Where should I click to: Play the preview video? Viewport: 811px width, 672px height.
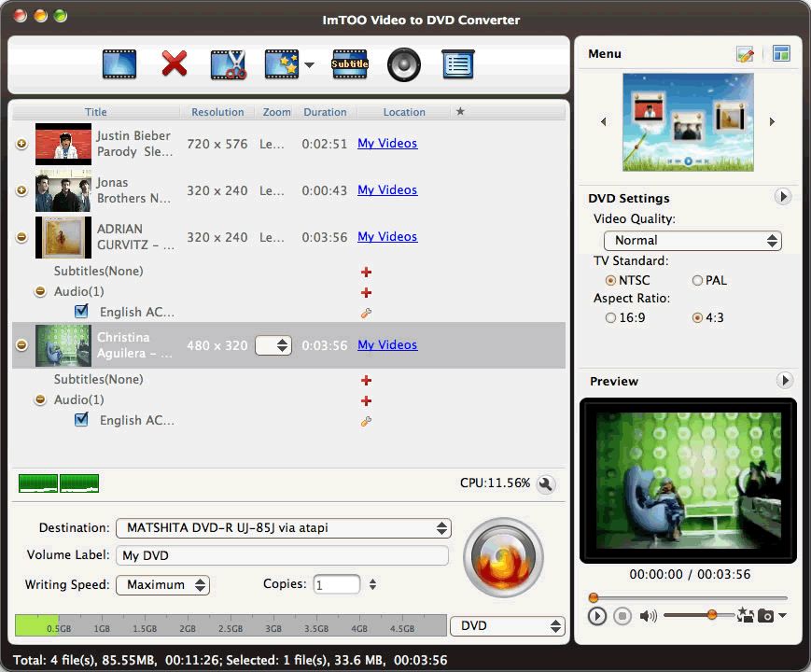(x=597, y=616)
